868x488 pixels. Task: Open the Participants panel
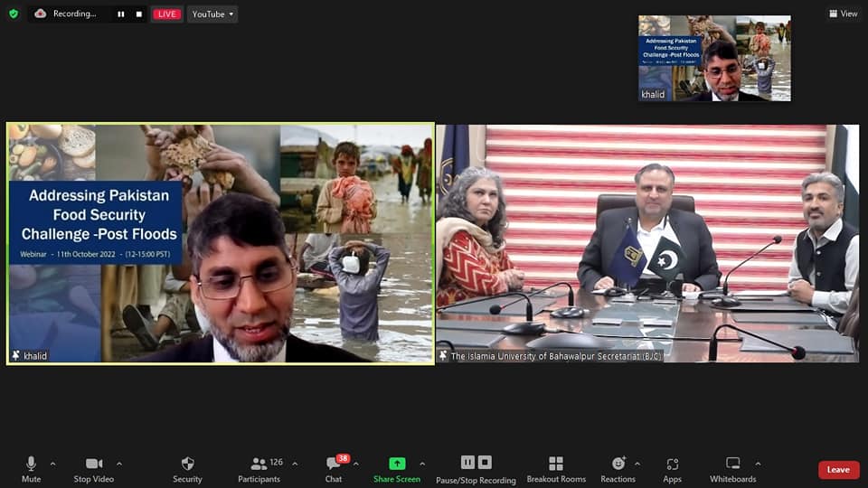pyautogui.click(x=259, y=468)
